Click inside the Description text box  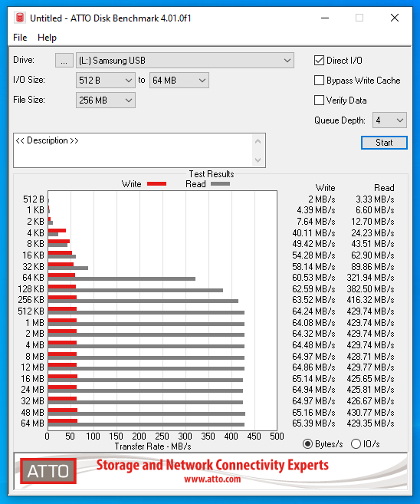tap(133, 150)
